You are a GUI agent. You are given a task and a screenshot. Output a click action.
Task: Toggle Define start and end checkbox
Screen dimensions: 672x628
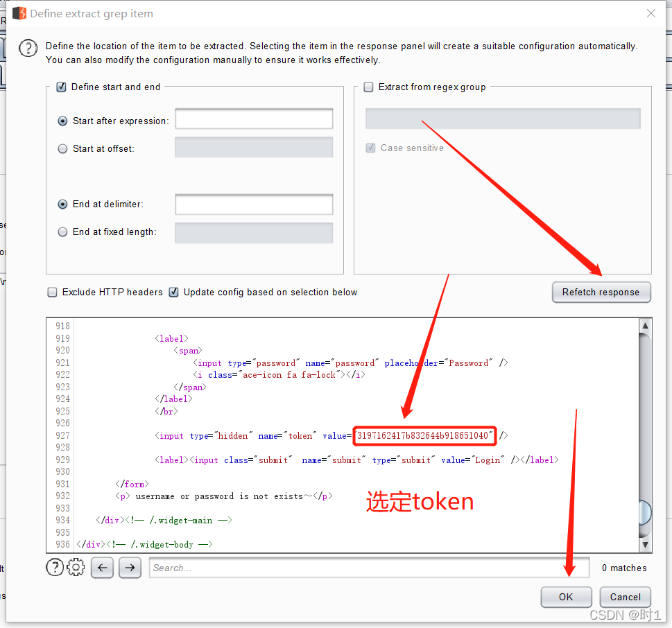(61, 87)
